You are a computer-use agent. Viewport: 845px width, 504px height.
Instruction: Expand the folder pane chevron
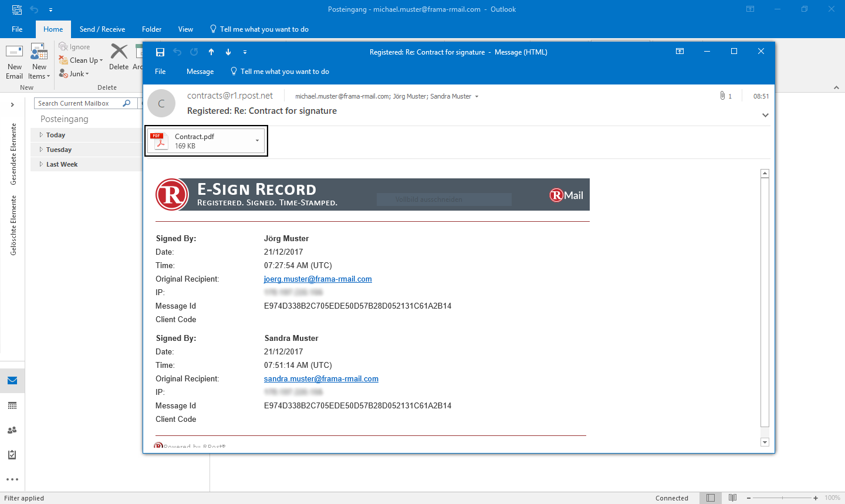tap(12, 104)
